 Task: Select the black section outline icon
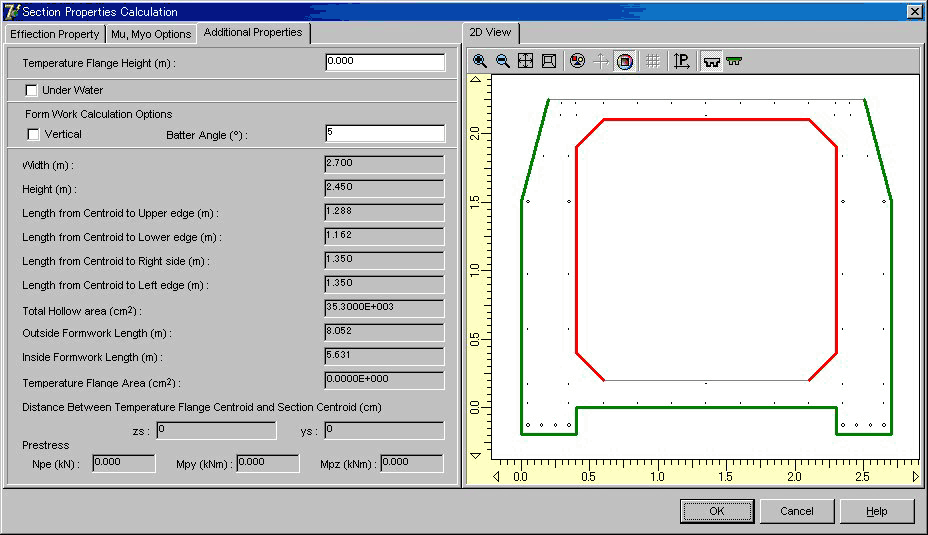[712, 61]
